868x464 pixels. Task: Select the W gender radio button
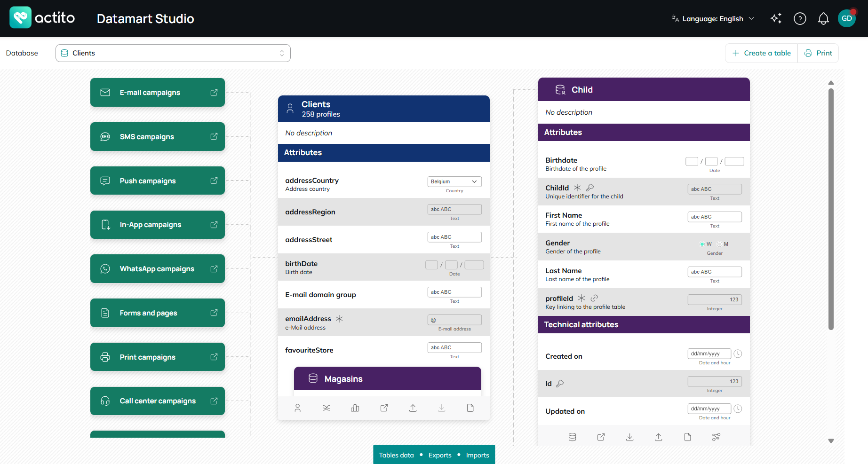702,244
